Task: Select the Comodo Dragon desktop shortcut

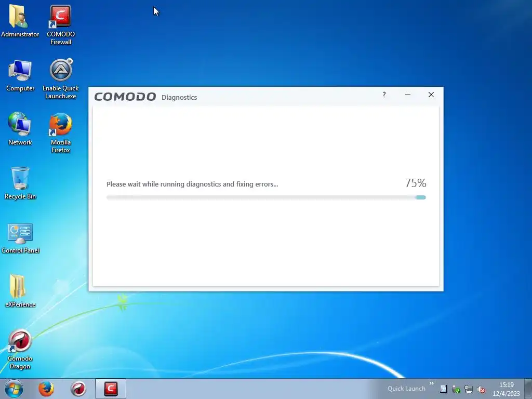Action: coord(20,350)
